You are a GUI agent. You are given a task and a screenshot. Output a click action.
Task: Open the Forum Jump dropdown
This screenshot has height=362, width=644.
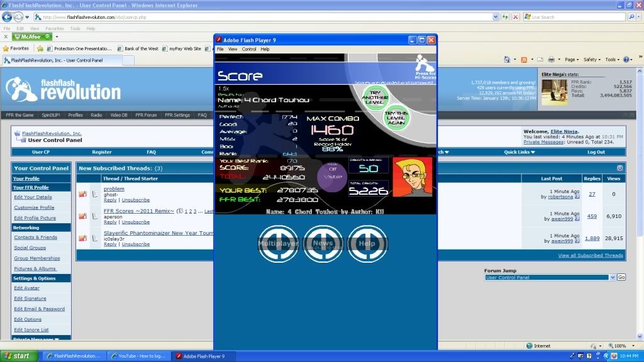pyautogui.click(x=550, y=277)
